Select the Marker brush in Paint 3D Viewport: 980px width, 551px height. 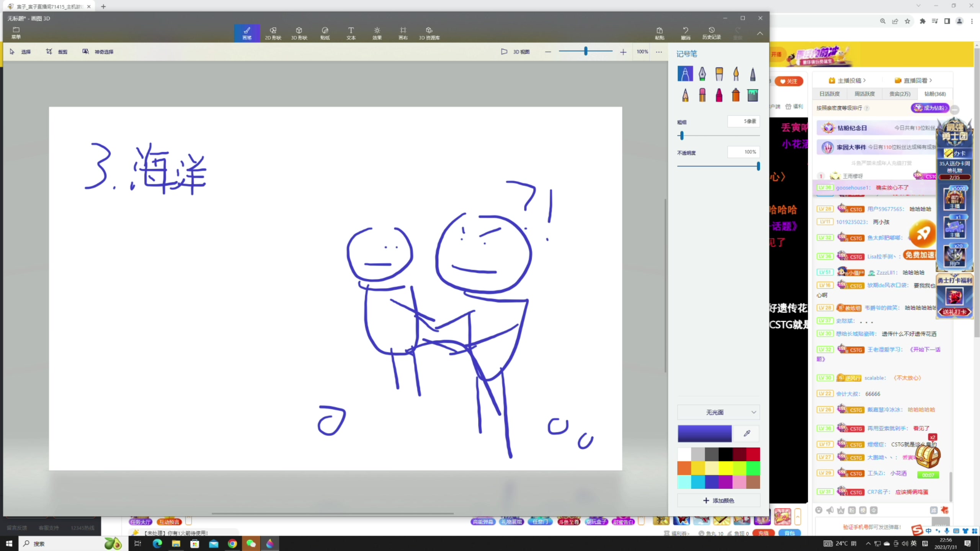pyautogui.click(x=685, y=73)
